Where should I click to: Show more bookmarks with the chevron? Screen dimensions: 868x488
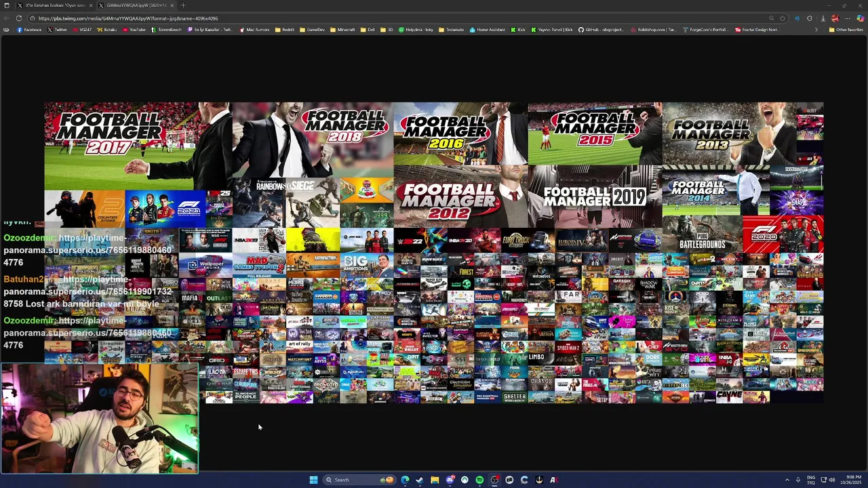(816, 30)
